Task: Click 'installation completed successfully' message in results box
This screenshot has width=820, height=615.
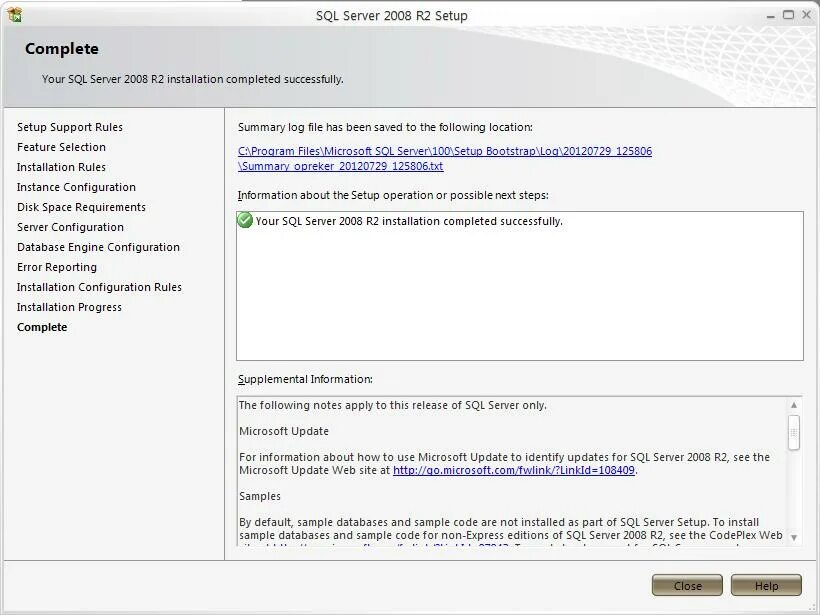Action: tap(409, 221)
